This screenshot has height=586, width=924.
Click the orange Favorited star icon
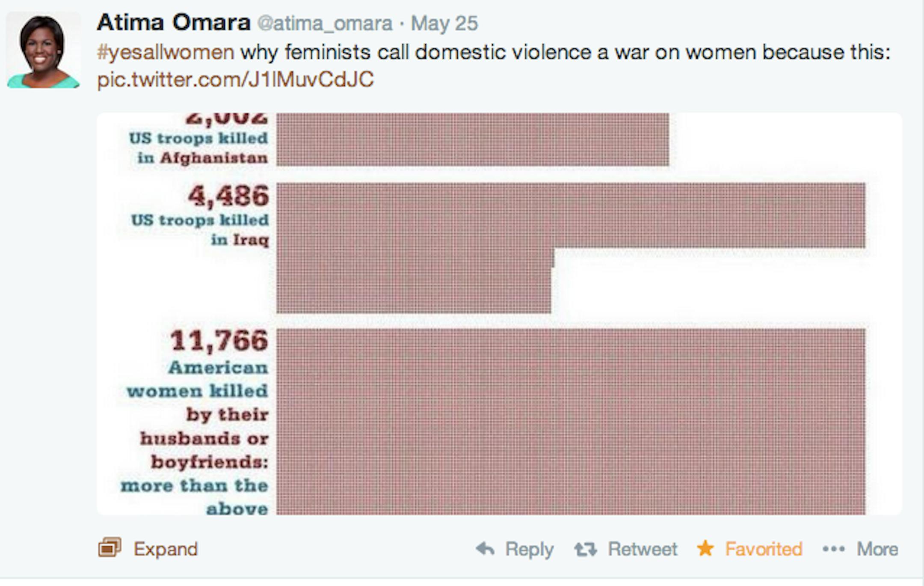(705, 548)
